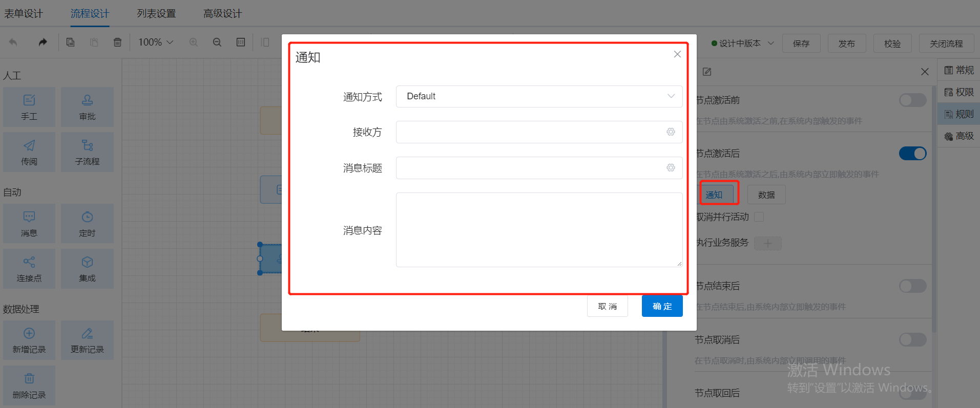Screen dimensions: 980x408
Task: Open the 通知方式 Default dropdown
Action: click(x=539, y=96)
